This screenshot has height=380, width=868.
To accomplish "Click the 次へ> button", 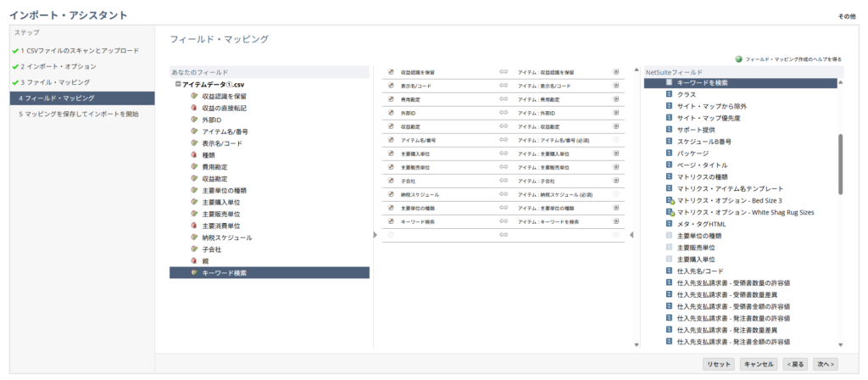I will (x=826, y=364).
